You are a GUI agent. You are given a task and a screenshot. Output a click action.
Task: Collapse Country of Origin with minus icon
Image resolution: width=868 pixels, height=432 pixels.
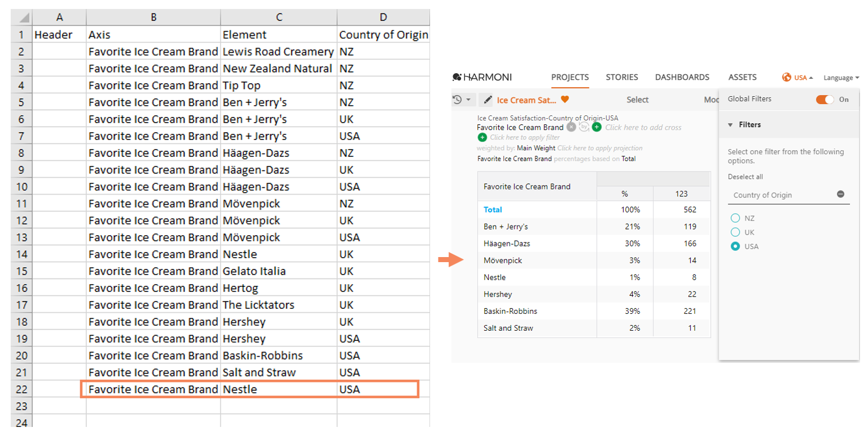(840, 194)
